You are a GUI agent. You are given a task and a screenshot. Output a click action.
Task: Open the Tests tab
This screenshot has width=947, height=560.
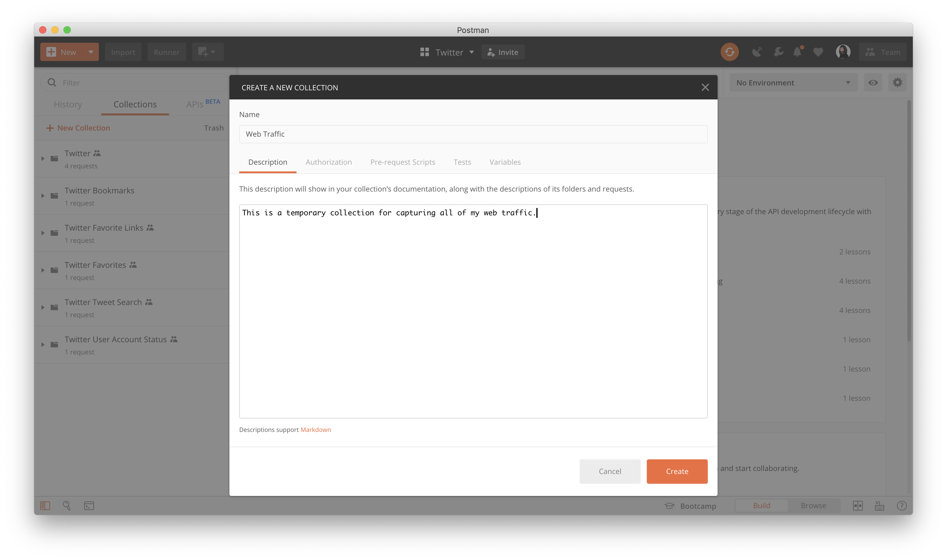tap(462, 162)
